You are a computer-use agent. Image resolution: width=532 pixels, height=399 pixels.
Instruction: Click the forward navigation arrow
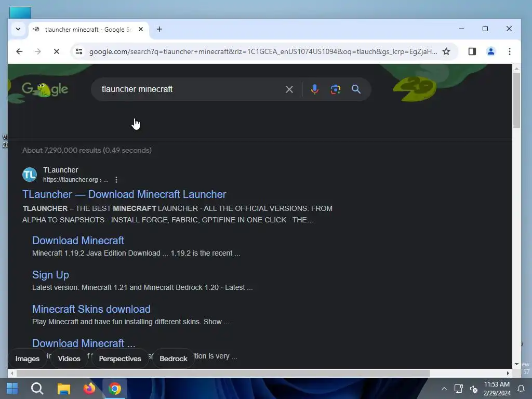pyautogui.click(x=37, y=51)
